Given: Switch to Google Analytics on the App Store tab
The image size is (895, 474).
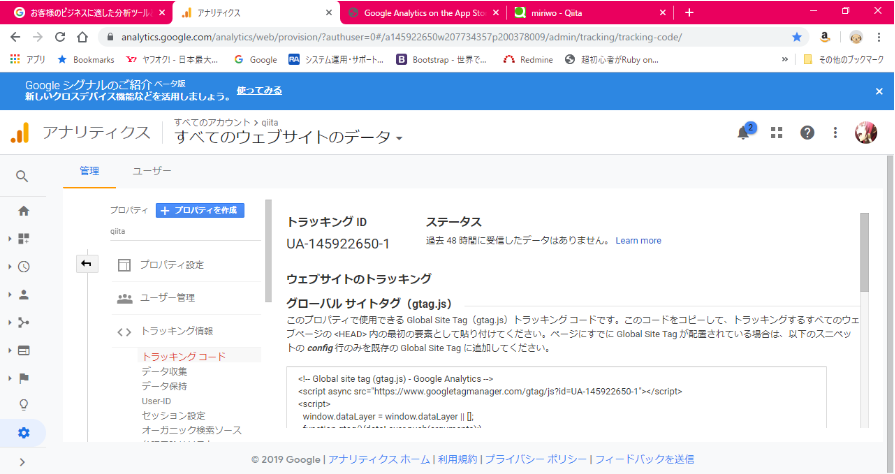Looking at the screenshot, I should (x=423, y=13).
